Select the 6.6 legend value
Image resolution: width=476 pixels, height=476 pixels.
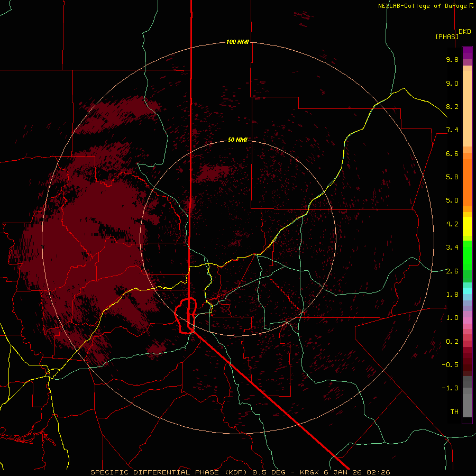(x=452, y=153)
